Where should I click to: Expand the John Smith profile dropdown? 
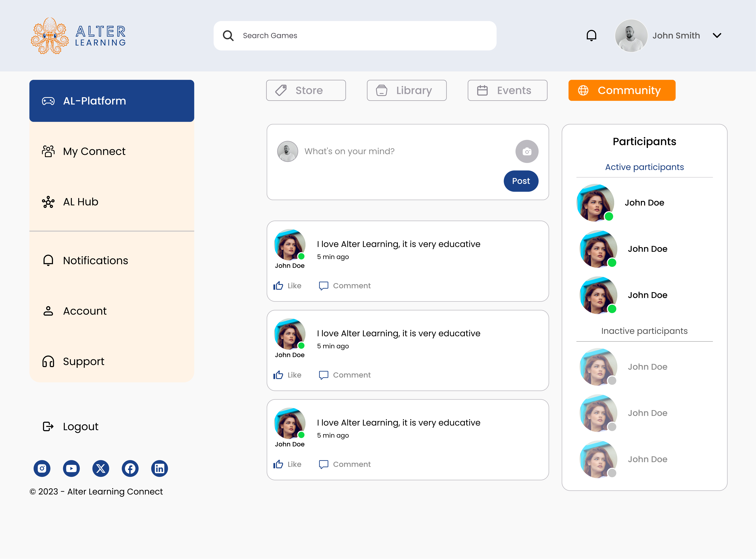click(x=717, y=35)
